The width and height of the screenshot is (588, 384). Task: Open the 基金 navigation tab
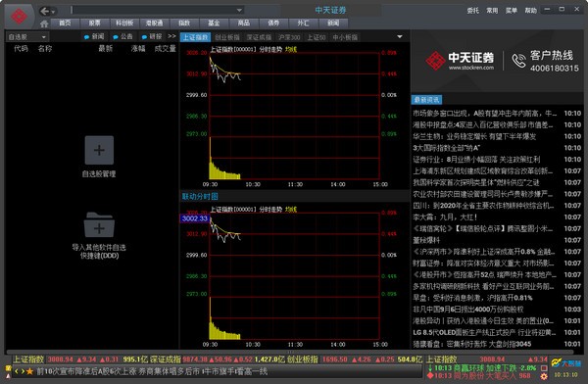pos(214,24)
